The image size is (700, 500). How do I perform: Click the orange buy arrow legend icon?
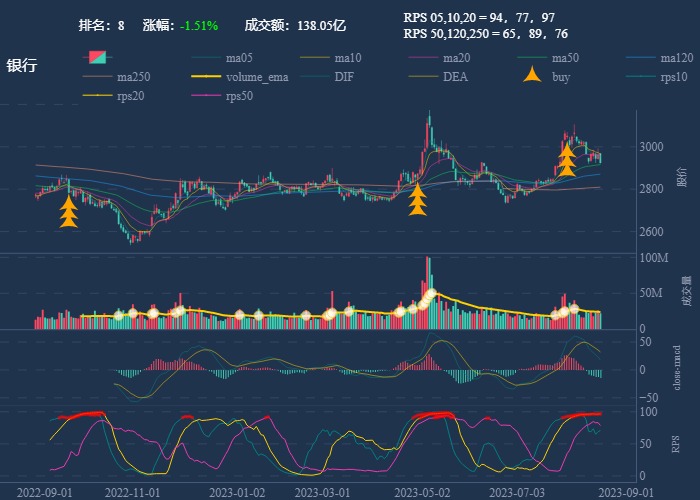531,77
